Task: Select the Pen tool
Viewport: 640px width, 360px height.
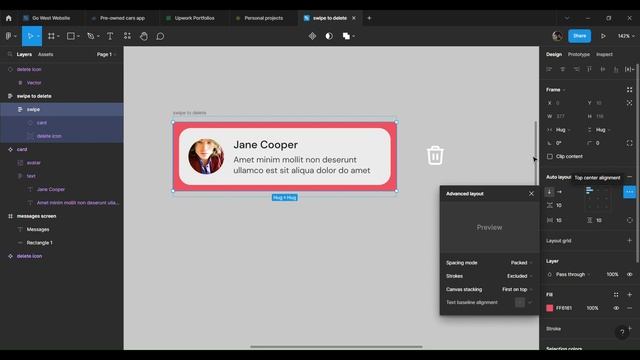Action: point(91,36)
